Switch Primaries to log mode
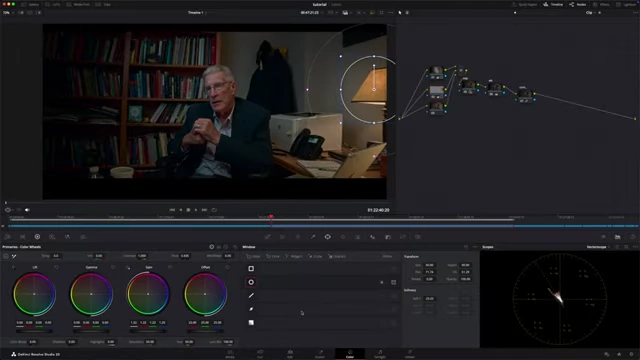The image size is (640, 360). click(x=226, y=247)
